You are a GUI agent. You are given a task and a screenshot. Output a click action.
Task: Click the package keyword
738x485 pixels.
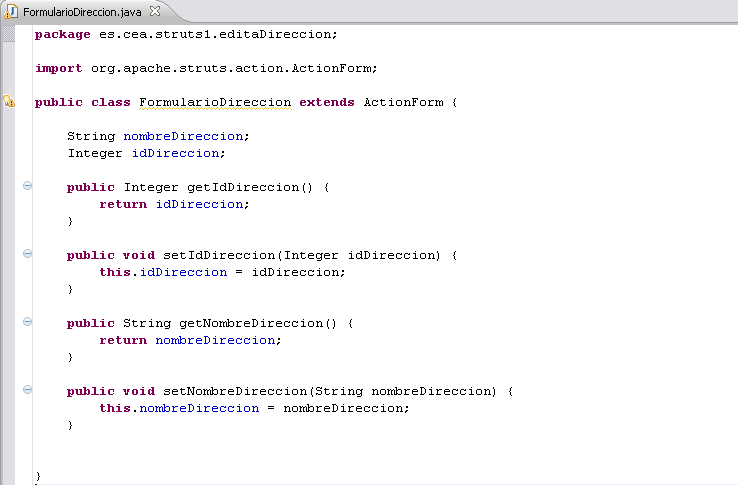coord(63,34)
